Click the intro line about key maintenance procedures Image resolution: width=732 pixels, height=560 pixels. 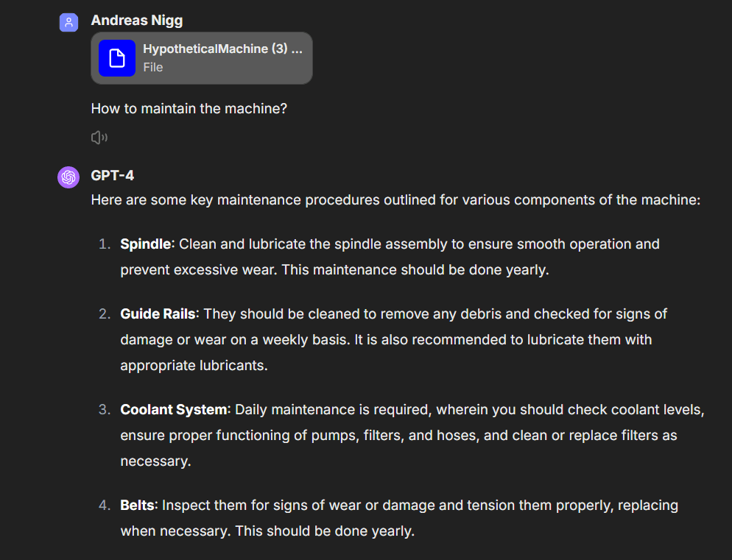[395, 199]
